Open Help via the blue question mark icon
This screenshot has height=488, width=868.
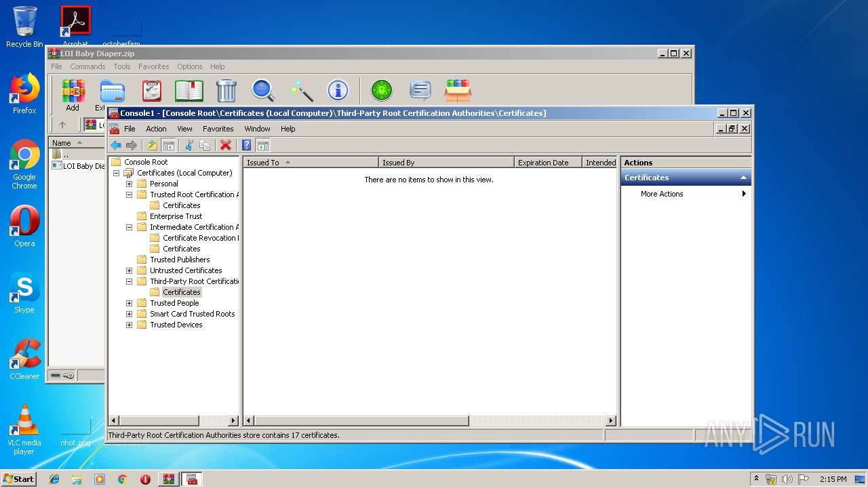(247, 145)
